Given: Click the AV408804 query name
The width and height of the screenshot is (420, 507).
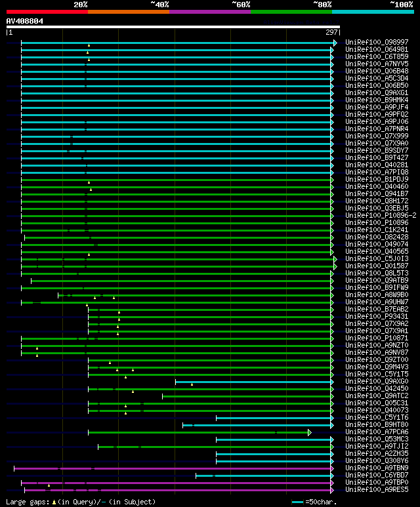Looking at the screenshot, I should click(24, 22).
